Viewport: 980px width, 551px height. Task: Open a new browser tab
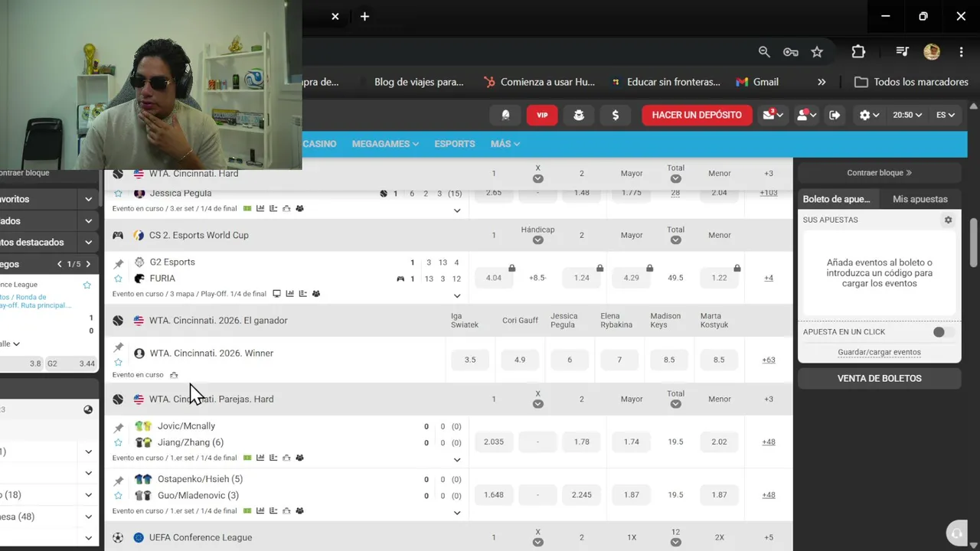(364, 16)
